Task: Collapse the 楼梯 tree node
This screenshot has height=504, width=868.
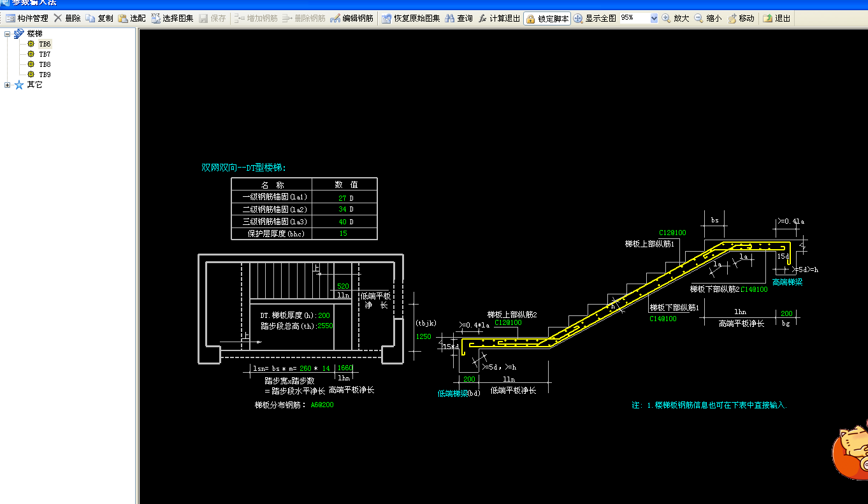Action: click(x=8, y=34)
